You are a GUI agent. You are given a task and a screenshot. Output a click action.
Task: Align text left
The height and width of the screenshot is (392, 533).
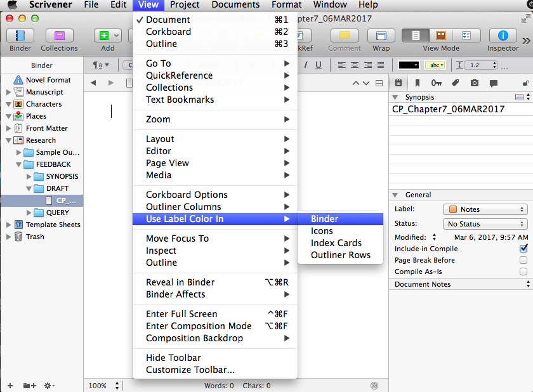[341, 65]
